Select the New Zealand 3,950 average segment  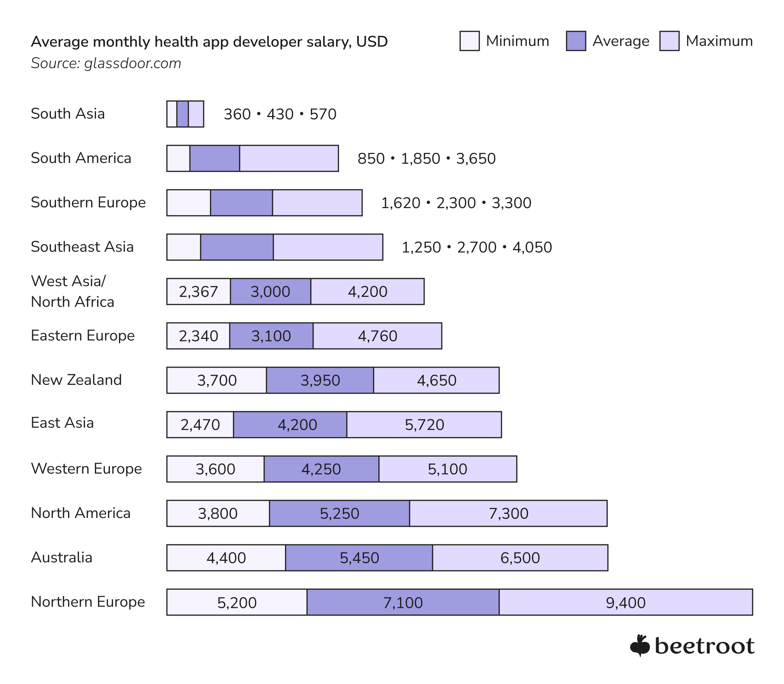click(x=320, y=380)
